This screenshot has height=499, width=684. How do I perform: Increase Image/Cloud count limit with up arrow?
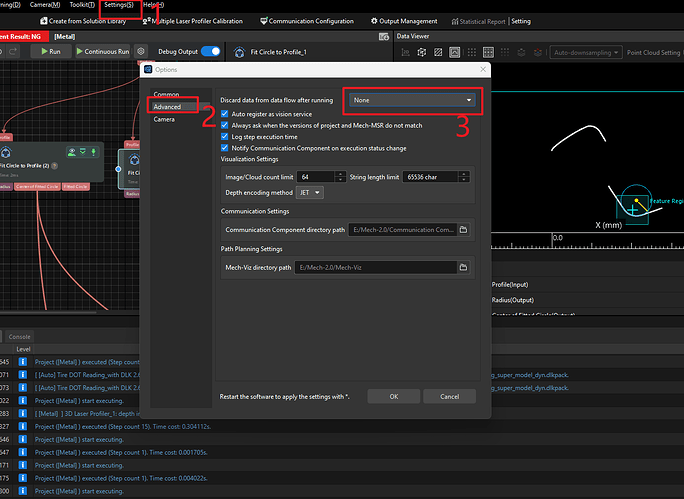click(x=341, y=174)
